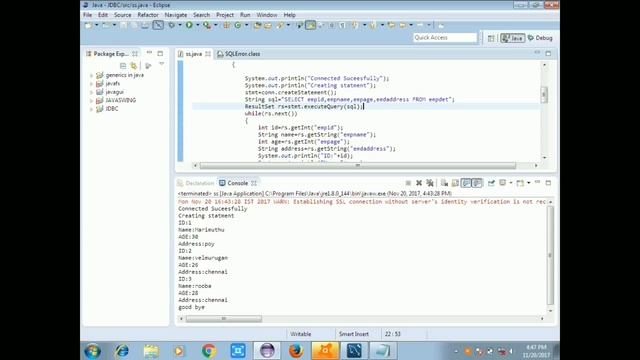Viewport: 640px width, 360px height.
Task: Maximize the Console view
Action: (x=548, y=183)
